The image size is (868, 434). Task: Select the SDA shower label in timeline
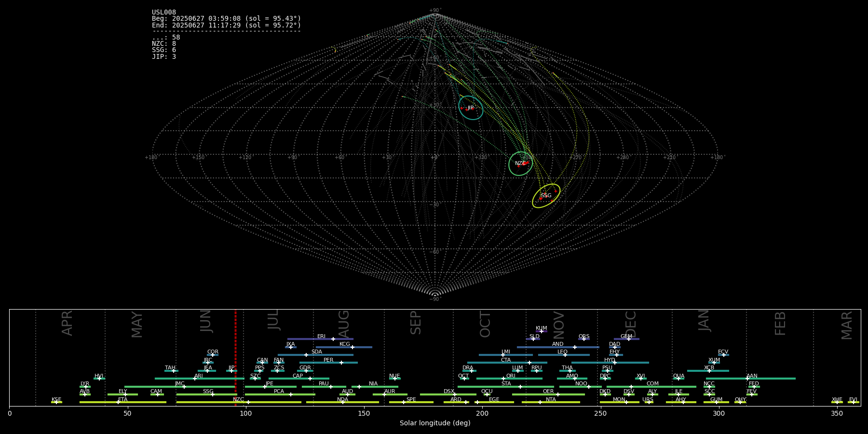[317, 352]
